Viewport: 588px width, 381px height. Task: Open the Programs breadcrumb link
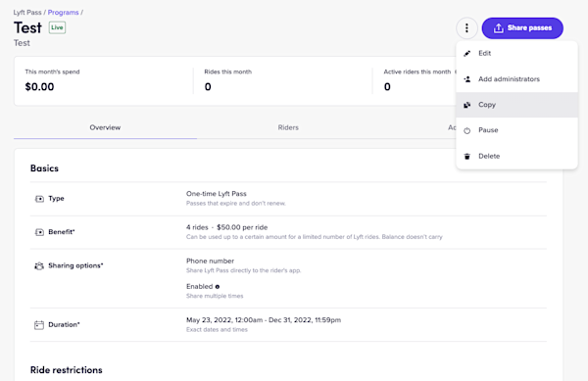pyautogui.click(x=63, y=13)
